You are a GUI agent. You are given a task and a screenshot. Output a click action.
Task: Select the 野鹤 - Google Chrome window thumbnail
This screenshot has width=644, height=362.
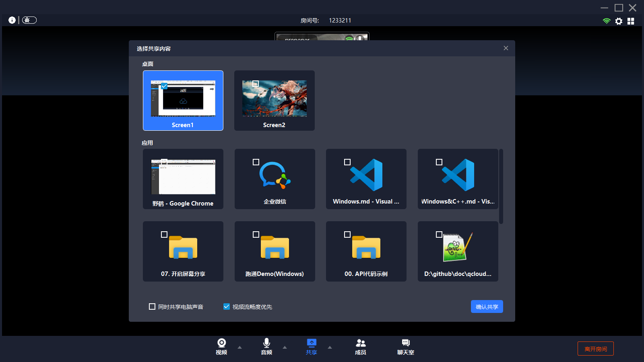pyautogui.click(x=183, y=177)
